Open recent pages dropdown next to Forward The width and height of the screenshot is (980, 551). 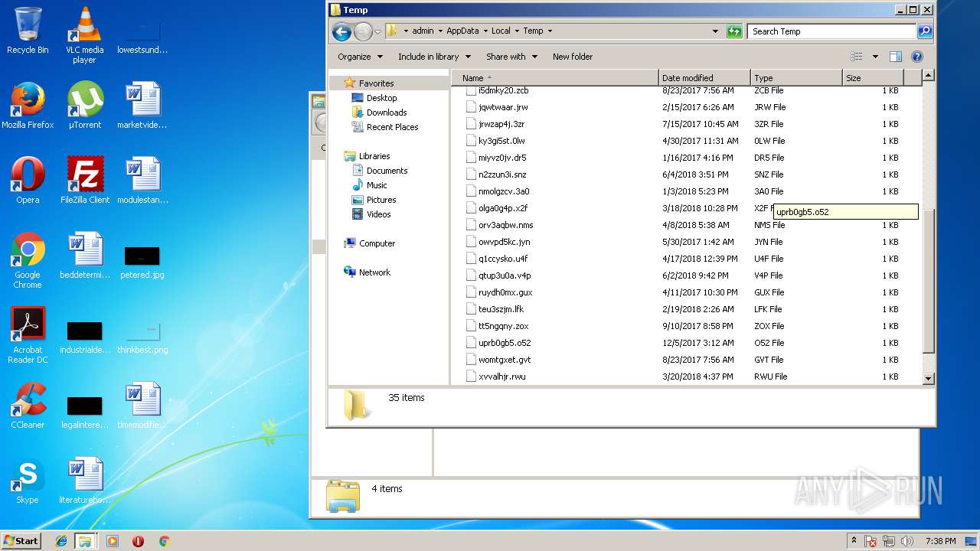coord(377,31)
